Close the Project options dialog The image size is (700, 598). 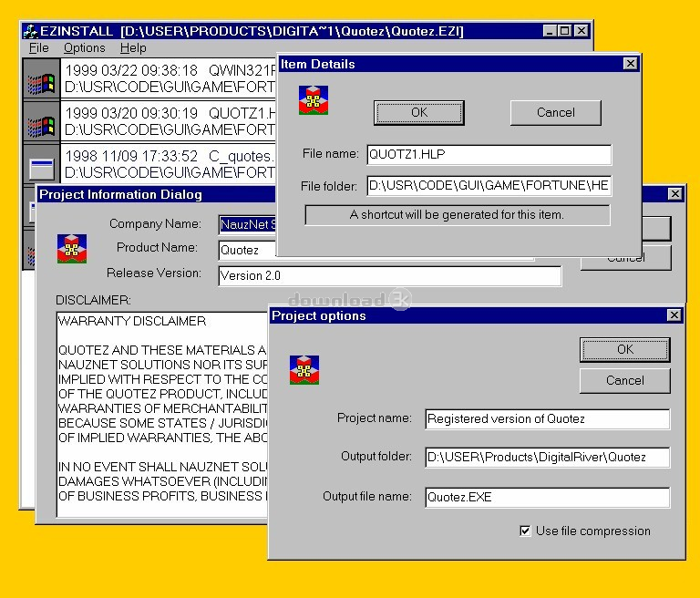tap(674, 315)
